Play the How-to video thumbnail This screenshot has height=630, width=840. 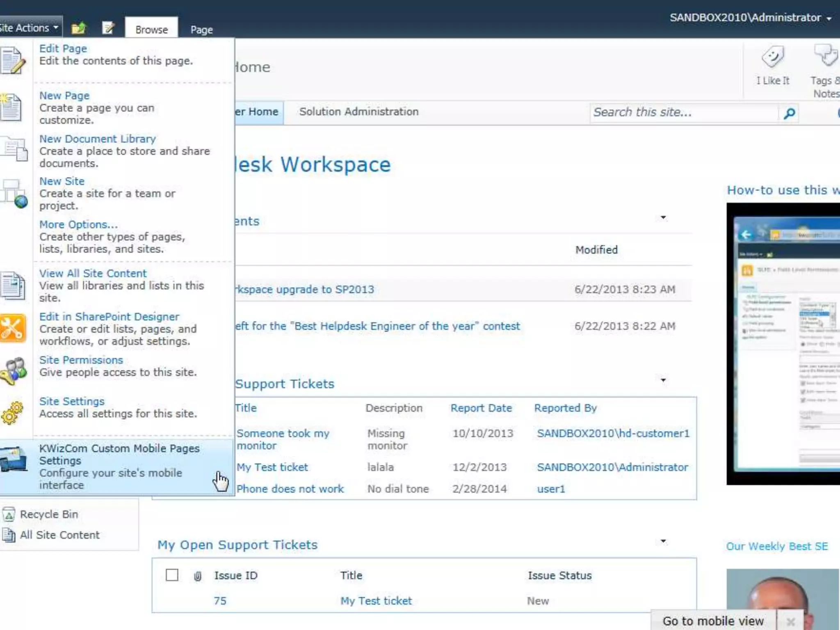pos(783,344)
